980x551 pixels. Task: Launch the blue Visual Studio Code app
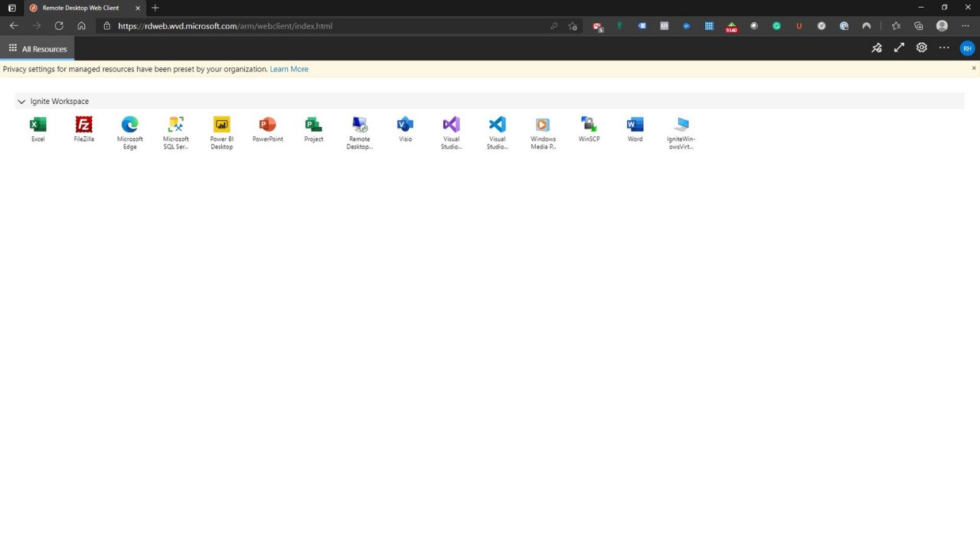497,132
